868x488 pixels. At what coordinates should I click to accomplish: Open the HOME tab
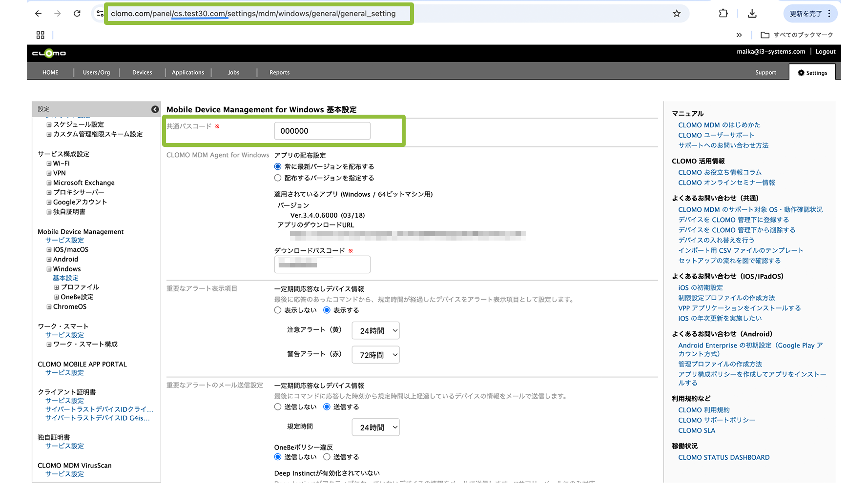point(50,72)
